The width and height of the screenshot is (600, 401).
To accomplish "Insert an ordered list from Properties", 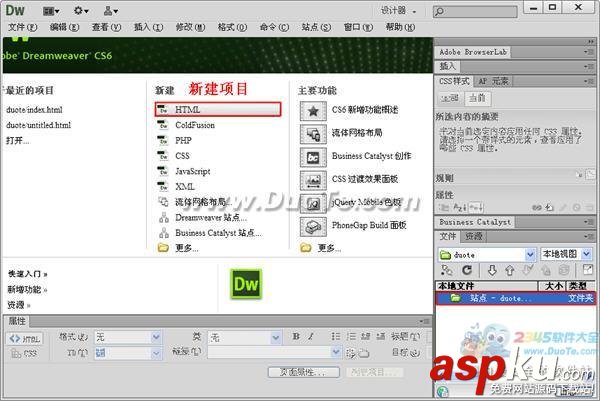I will (x=351, y=336).
